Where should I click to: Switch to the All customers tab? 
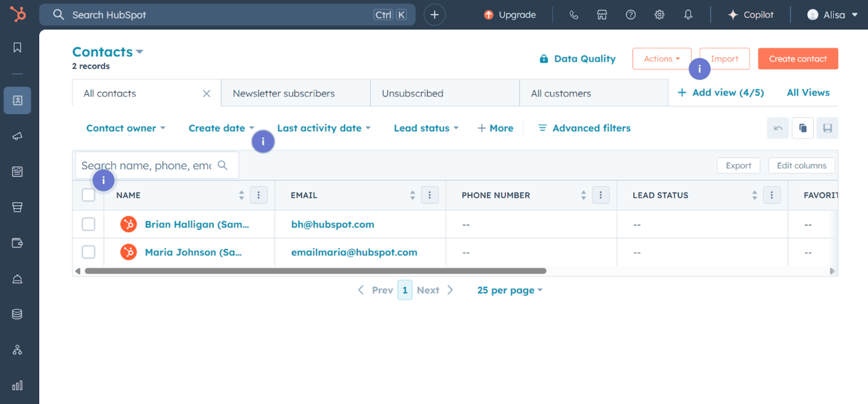click(594, 93)
